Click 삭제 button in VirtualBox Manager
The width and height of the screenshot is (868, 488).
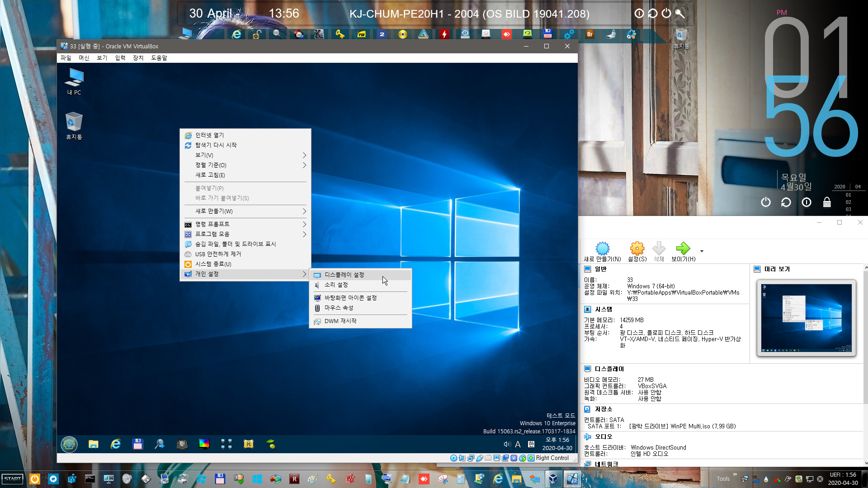point(659,252)
